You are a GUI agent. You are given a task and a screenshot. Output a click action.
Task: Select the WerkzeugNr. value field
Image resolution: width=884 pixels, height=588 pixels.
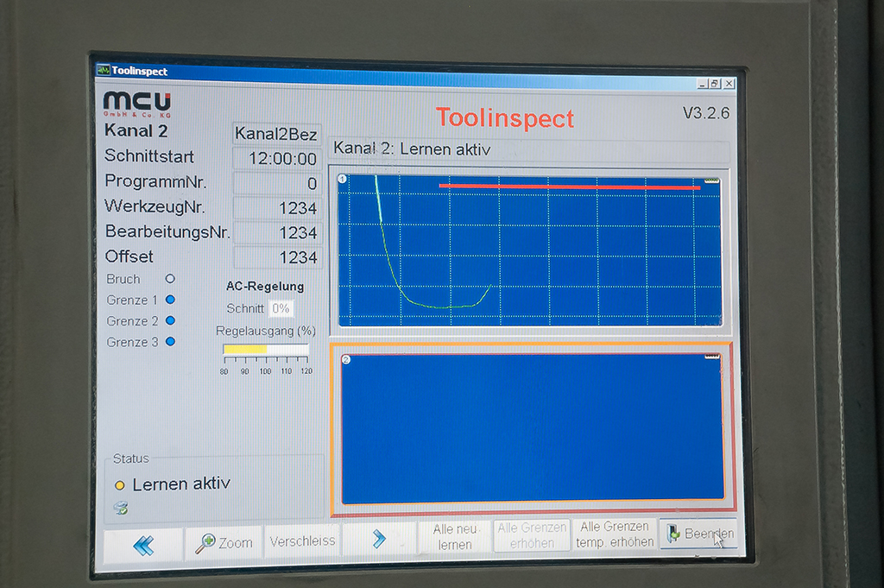click(x=277, y=208)
